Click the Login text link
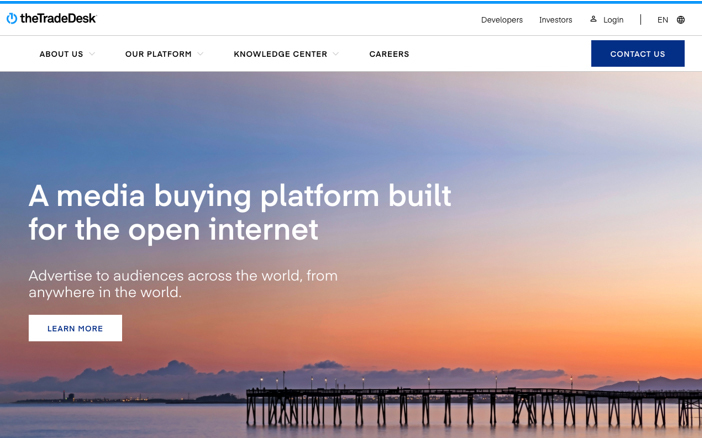The image size is (702, 438). (613, 20)
